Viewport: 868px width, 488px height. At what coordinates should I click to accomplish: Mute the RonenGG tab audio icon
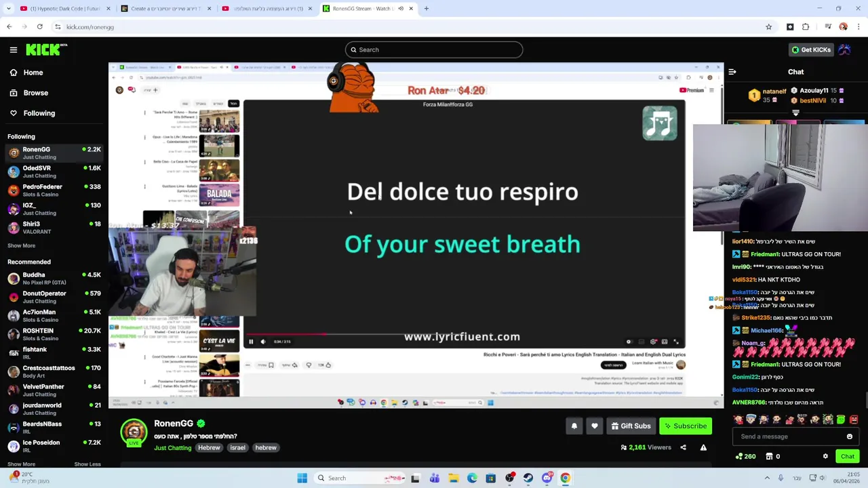[x=401, y=9]
